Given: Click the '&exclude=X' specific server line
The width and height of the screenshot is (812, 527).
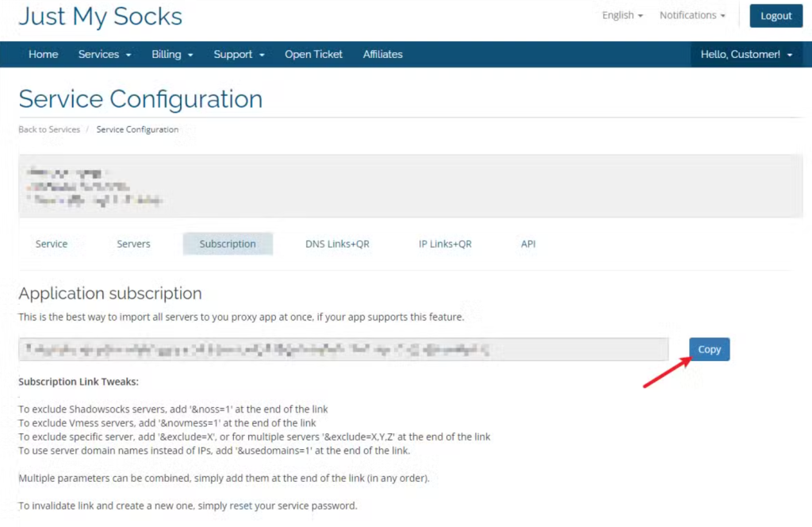Looking at the screenshot, I should [x=255, y=437].
